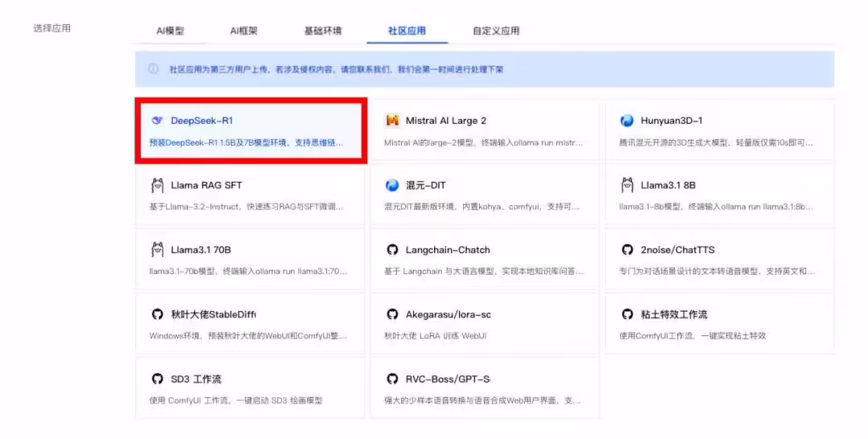868x439 pixels.
Task: Click the info icon in the blue notice banner
Action: (x=154, y=68)
